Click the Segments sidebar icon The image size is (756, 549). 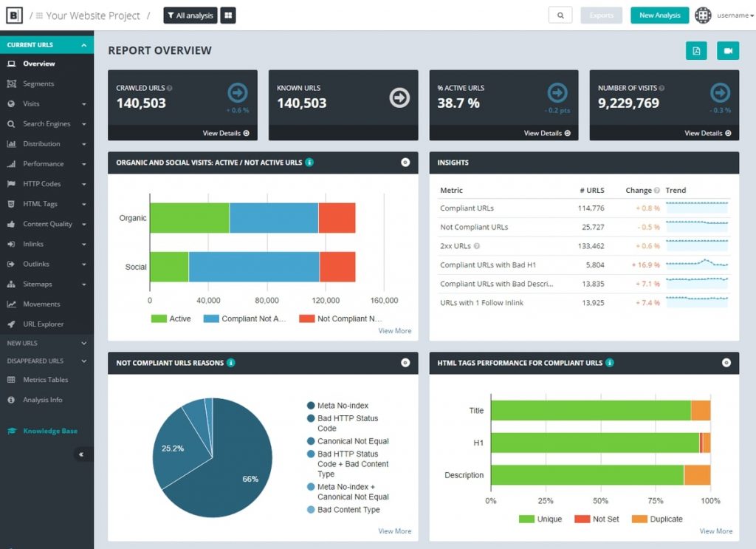[12, 84]
